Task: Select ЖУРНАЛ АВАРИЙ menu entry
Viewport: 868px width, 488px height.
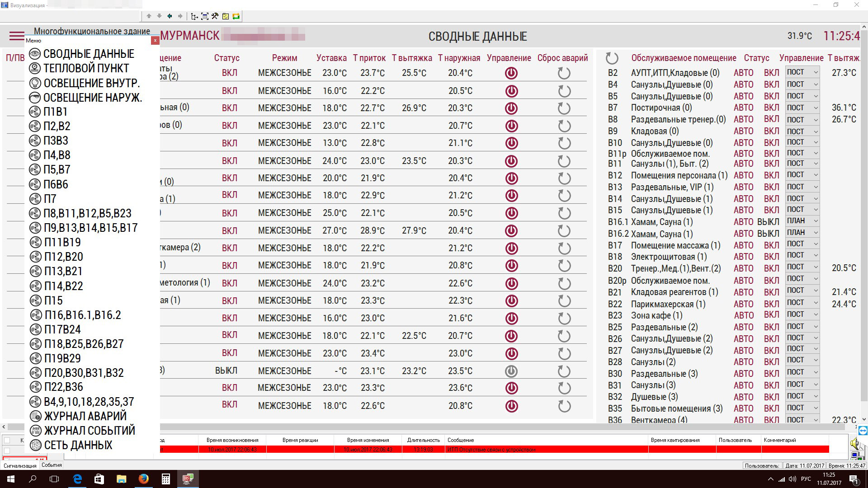Action: tap(85, 416)
